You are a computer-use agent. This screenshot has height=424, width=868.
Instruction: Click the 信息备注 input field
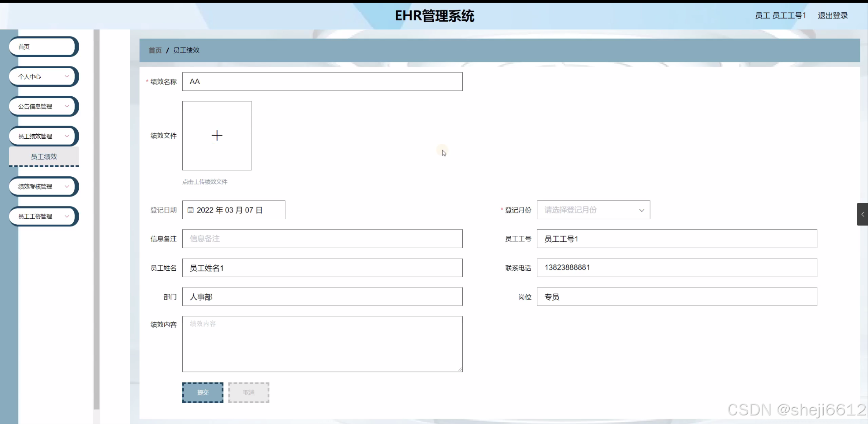pos(322,239)
